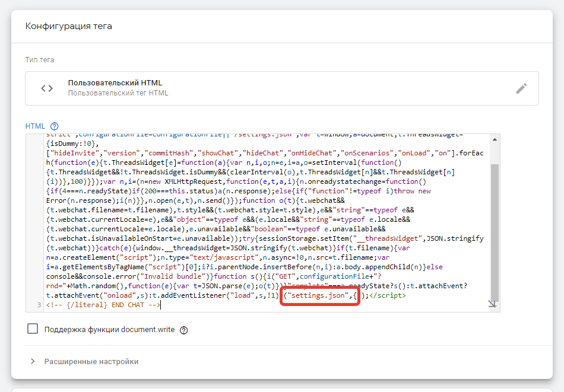Viewport: 564px width, 392px height.
Task: Click the resize handle icon of HTML editor
Action: tap(492, 304)
